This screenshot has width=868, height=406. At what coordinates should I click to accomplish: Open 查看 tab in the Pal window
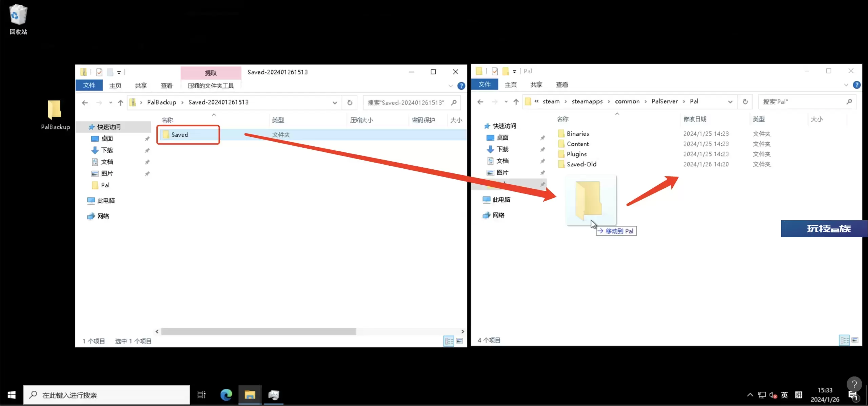(x=562, y=85)
